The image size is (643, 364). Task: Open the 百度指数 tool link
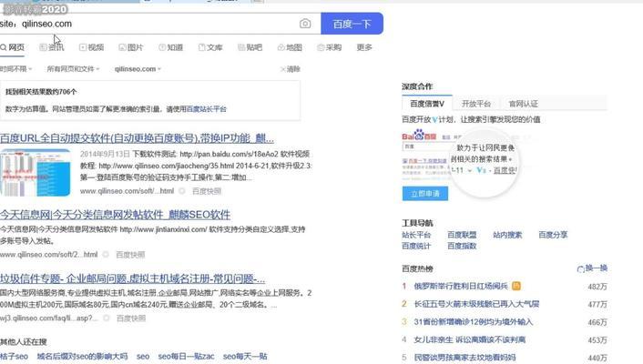[x=462, y=246]
